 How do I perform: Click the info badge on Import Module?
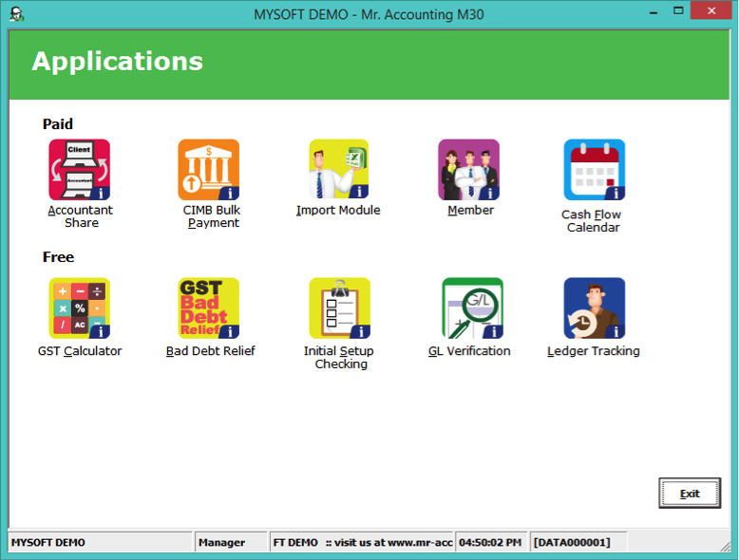click(x=359, y=192)
